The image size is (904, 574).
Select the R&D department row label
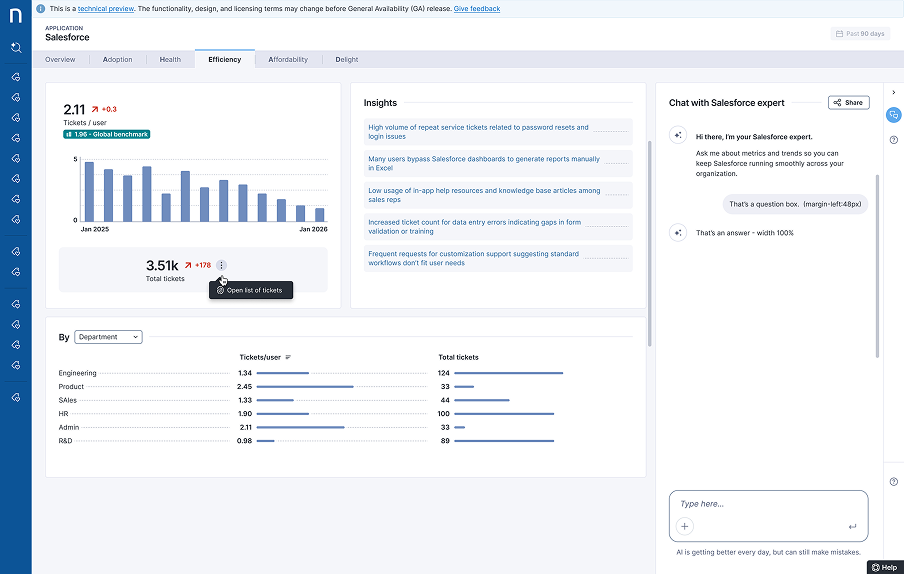coord(65,441)
